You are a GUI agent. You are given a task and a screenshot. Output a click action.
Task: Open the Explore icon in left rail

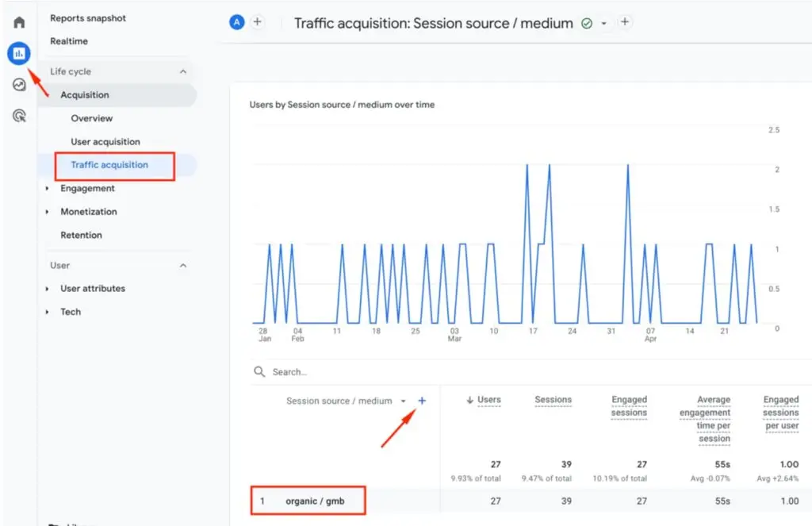point(19,84)
